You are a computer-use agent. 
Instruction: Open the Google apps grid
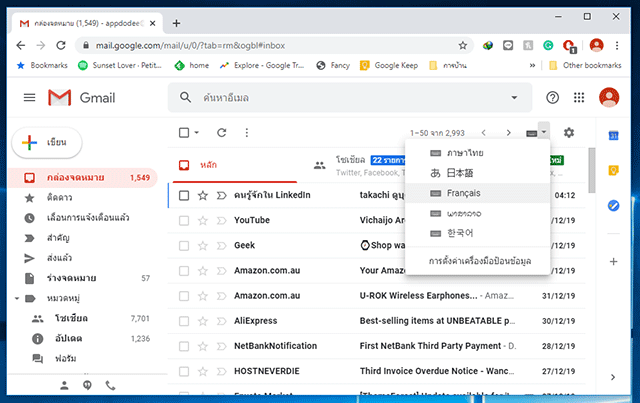(579, 98)
